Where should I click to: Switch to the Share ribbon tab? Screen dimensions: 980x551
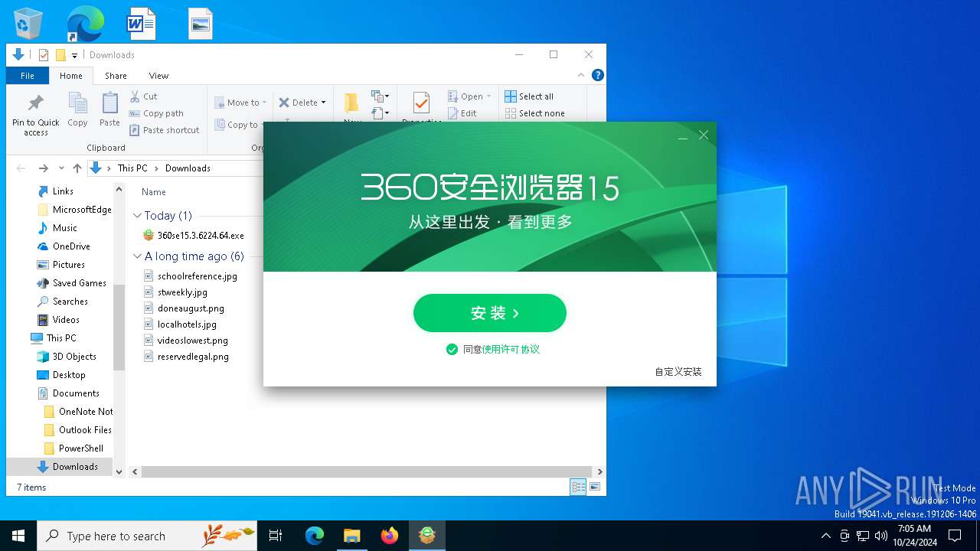pyautogui.click(x=116, y=76)
